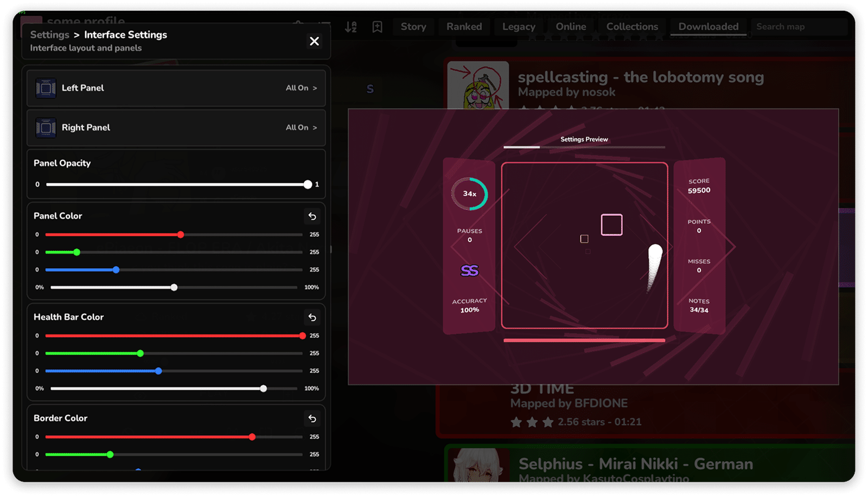Expand Right Panel All On option
The image size is (868, 497).
301,127
